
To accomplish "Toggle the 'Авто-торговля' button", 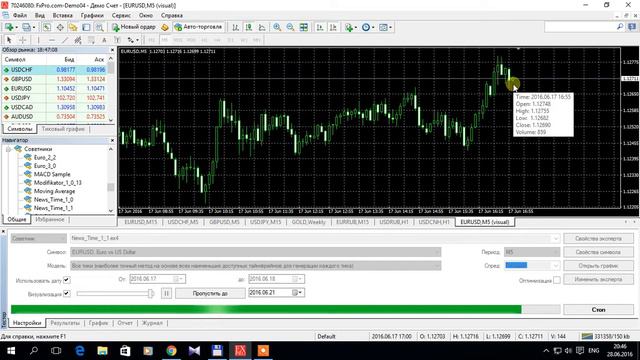I will tap(198, 27).
